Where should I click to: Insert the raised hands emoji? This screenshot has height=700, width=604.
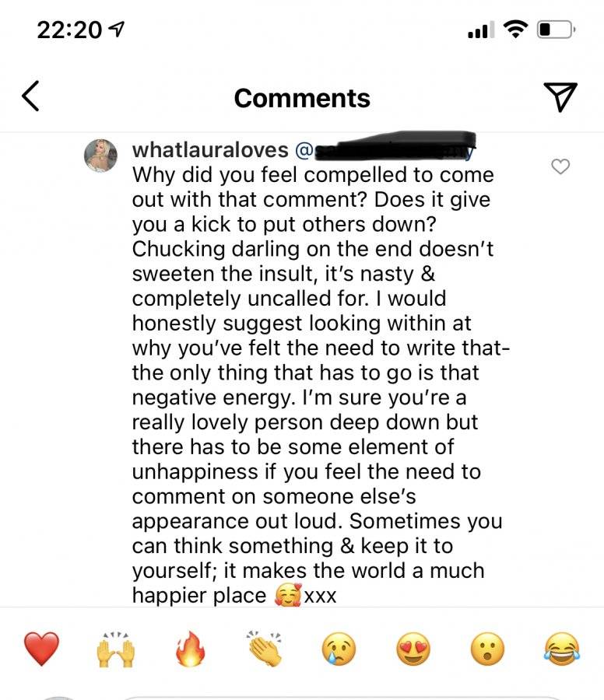click(x=116, y=649)
